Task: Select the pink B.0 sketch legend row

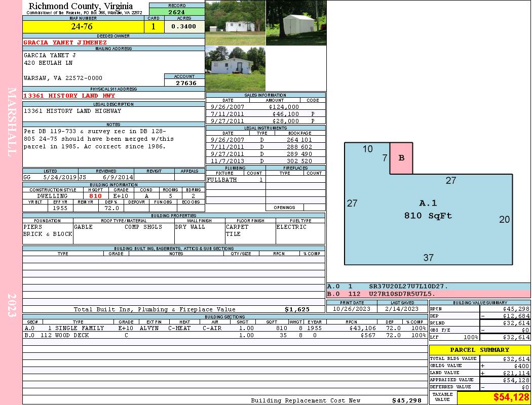Action: (x=428, y=294)
